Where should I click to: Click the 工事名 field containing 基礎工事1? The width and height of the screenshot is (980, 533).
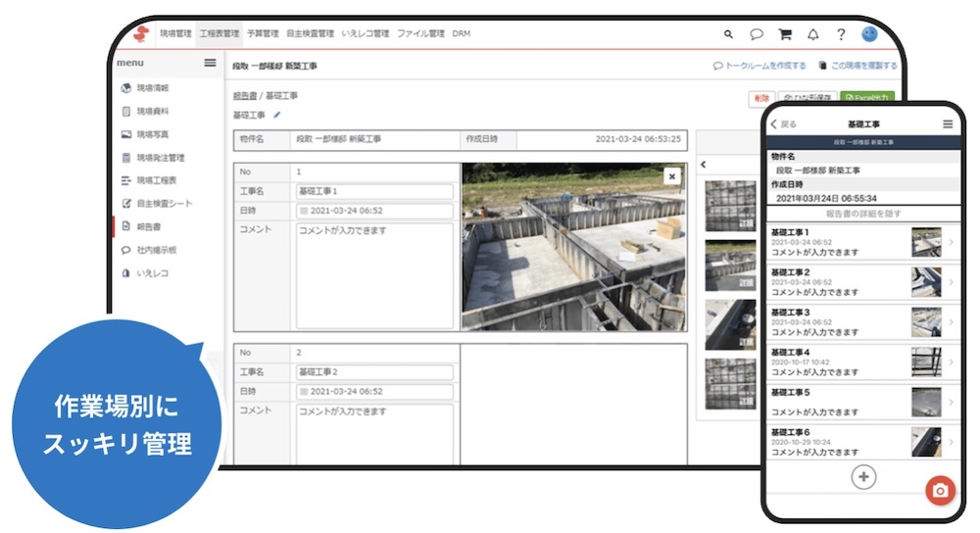[x=374, y=191]
